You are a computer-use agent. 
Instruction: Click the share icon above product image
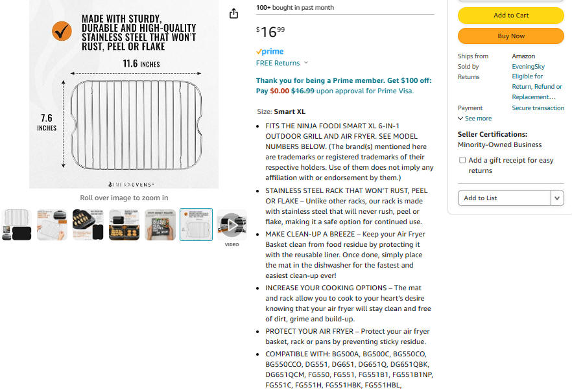(233, 14)
